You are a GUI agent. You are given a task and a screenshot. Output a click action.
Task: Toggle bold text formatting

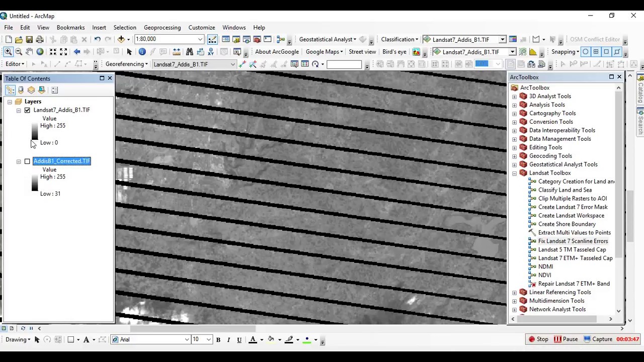(218, 340)
